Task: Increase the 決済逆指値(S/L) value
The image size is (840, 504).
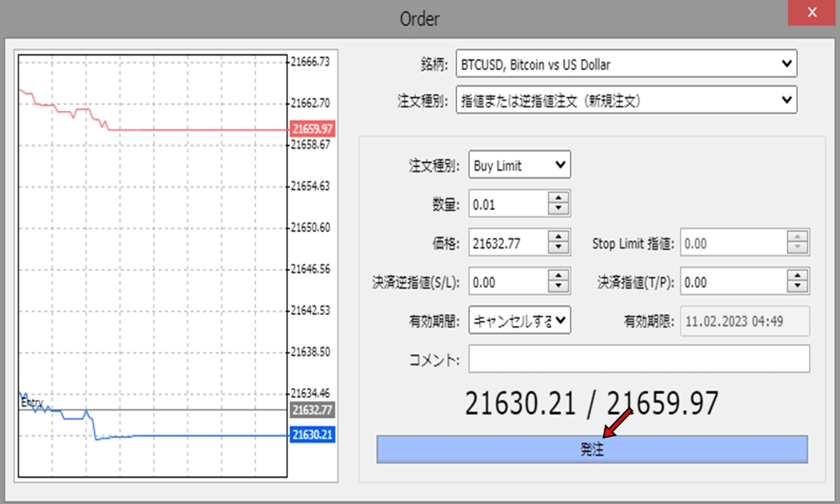Action: (x=557, y=275)
